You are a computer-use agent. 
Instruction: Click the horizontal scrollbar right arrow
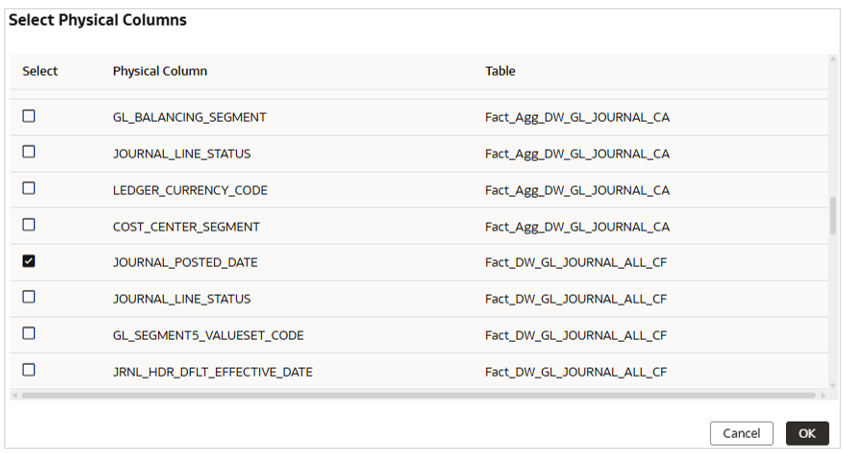(x=822, y=395)
